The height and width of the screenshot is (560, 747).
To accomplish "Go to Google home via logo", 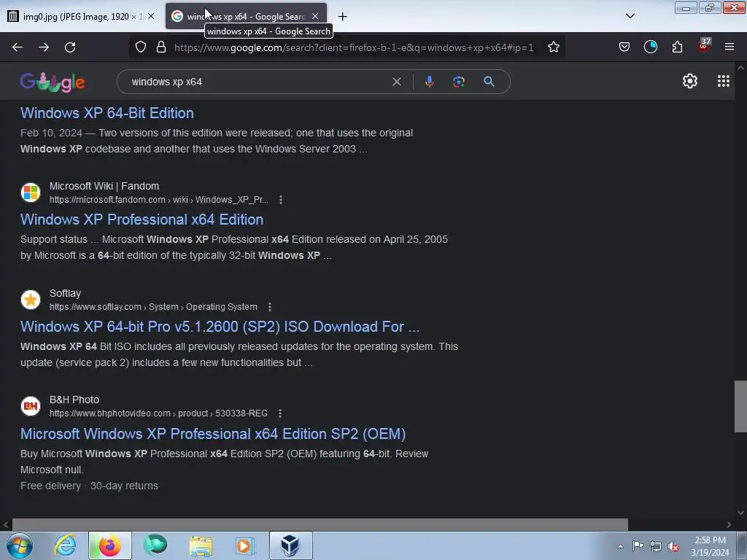I will tap(53, 82).
